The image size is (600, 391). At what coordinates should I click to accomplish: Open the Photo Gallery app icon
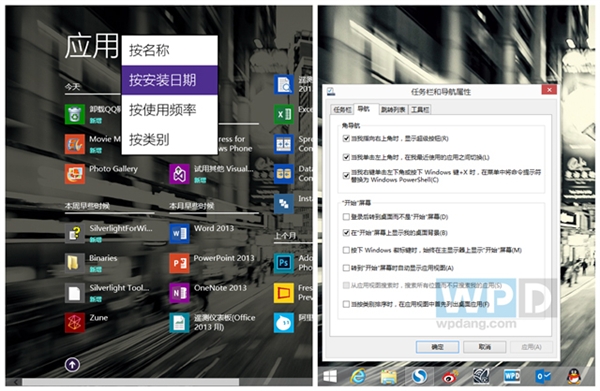click(75, 174)
